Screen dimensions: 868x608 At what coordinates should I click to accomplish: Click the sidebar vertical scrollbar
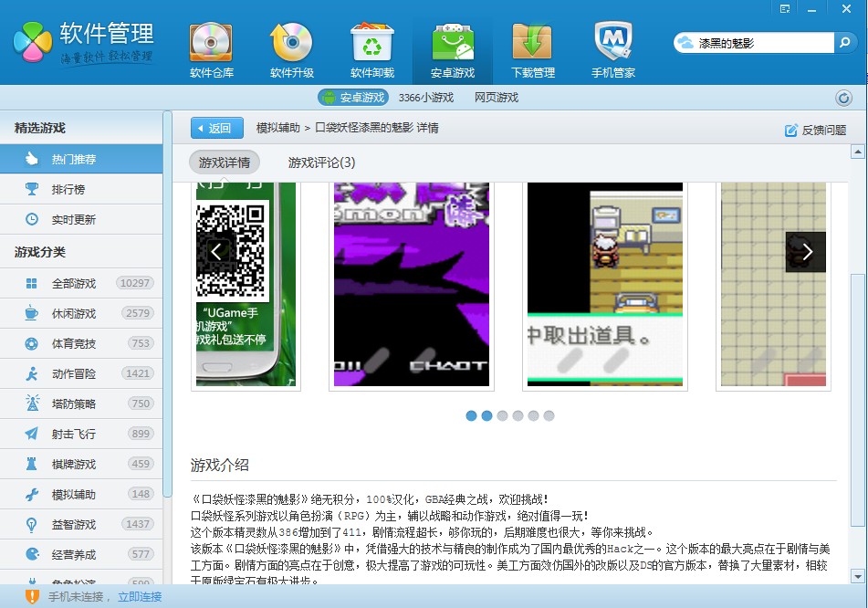tap(167, 305)
